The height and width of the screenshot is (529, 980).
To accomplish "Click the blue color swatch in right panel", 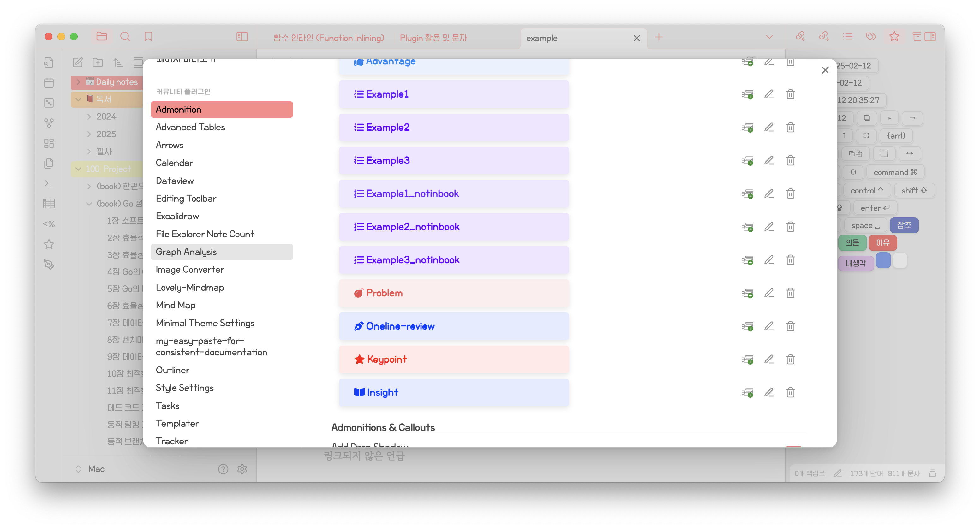I will [x=883, y=260].
